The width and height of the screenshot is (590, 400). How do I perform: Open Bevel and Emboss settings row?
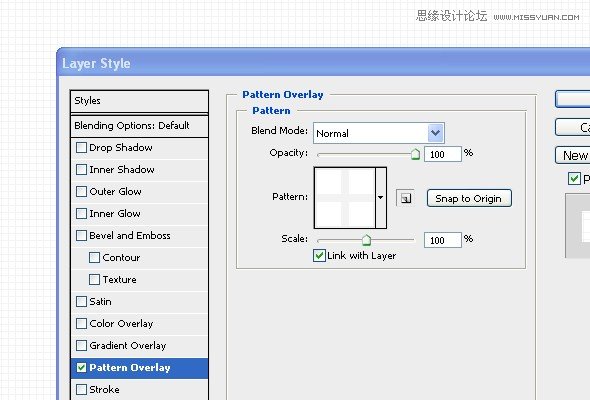click(139, 236)
